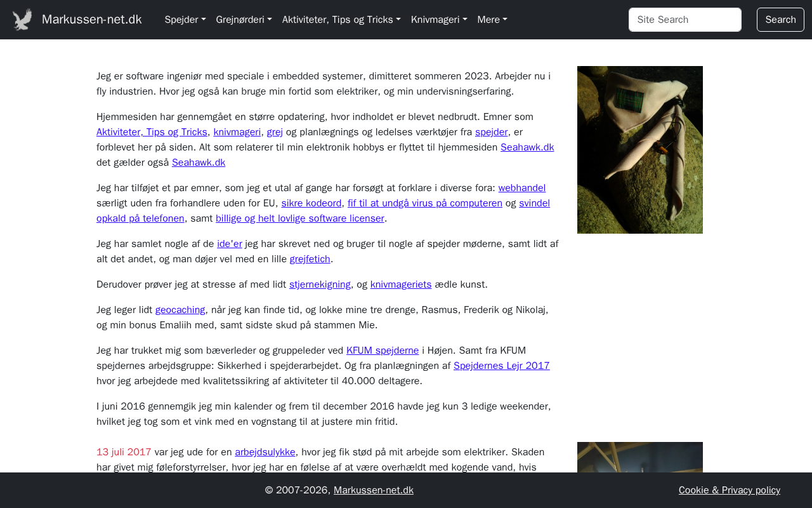Follow the Aktiviteter, Tips og Tricks text link
The height and width of the screenshot is (508, 812).
coord(152,132)
